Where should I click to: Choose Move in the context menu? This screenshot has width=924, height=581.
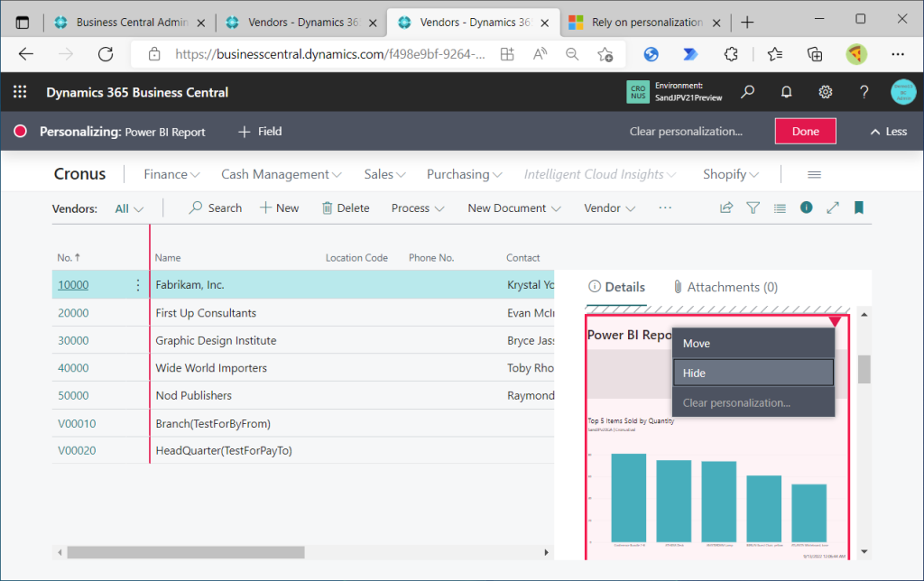[x=753, y=344]
